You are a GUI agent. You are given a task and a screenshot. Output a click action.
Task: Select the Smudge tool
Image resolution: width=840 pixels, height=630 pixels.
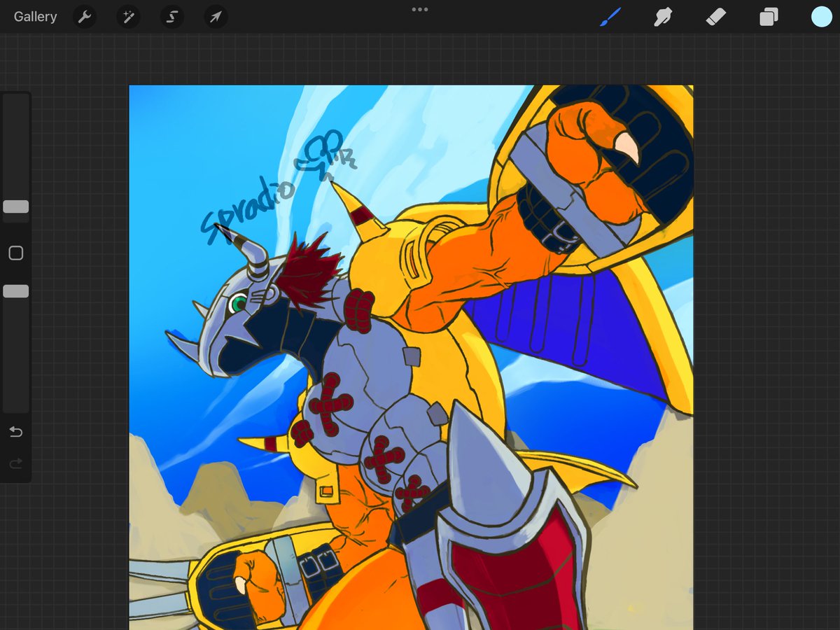pyautogui.click(x=663, y=17)
